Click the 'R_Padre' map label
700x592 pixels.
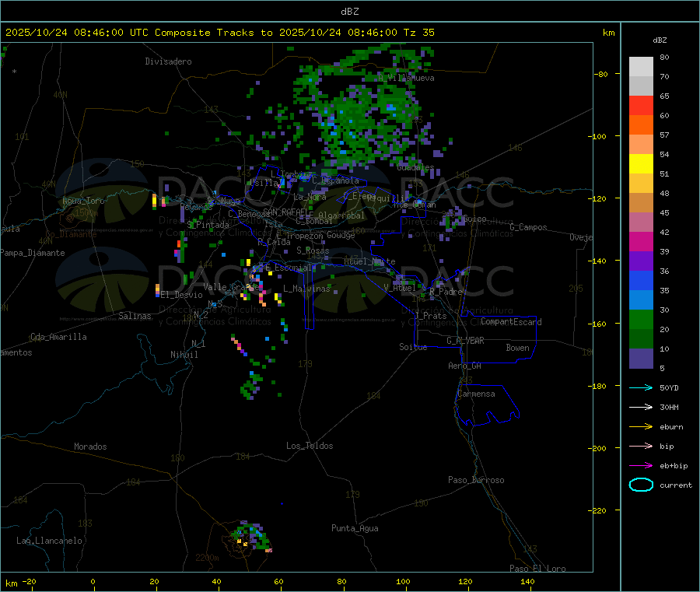446,292
